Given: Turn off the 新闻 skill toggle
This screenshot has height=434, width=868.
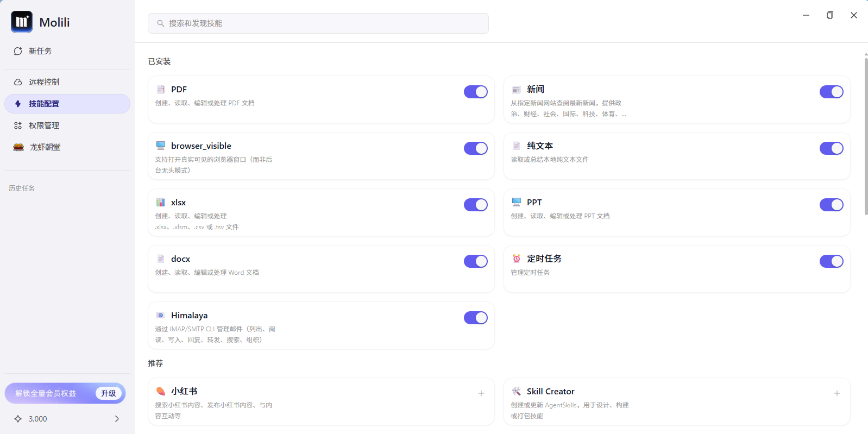Looking at the screenshot, I should tap(831, 92).
